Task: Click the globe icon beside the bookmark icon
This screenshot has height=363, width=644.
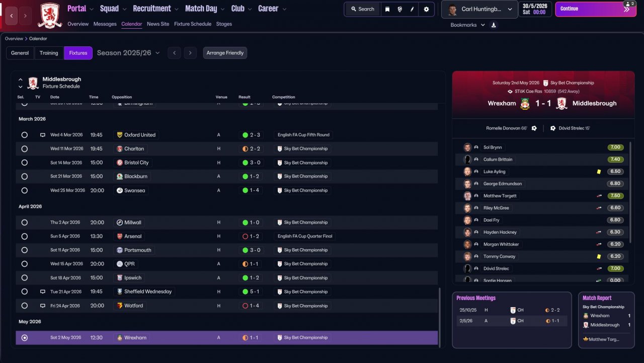Action: pyautogui.click(x=399, y=9)
